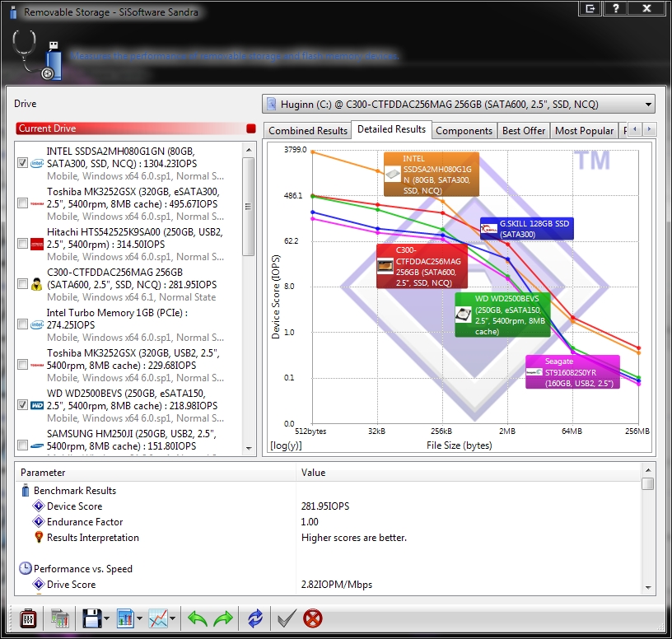Click the exit-arrow icon in title bar

(x=590, y=8)
